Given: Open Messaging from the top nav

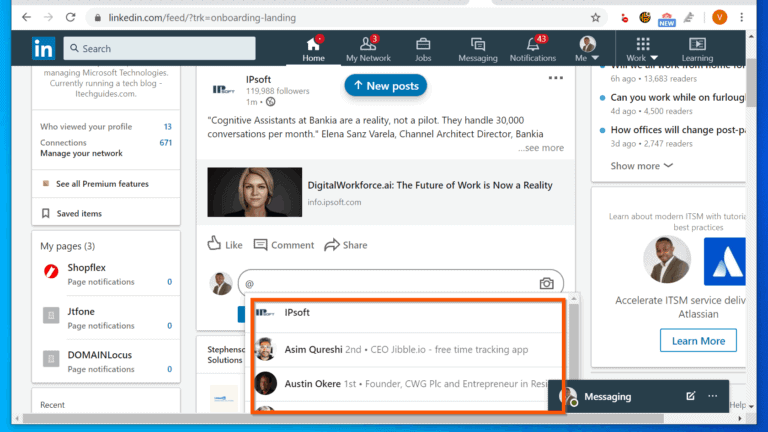Looking at the screenshot, I should (478, 49).
